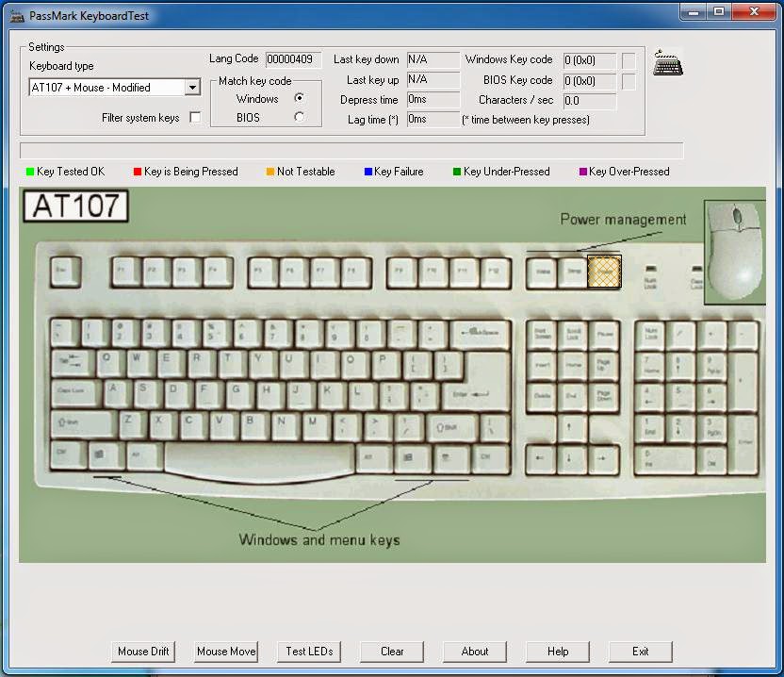This screenshot has width=784, height=677.
Task: Click the F1 key on the keyboard image
Action: pyautogui.click(x=126, y=272)
